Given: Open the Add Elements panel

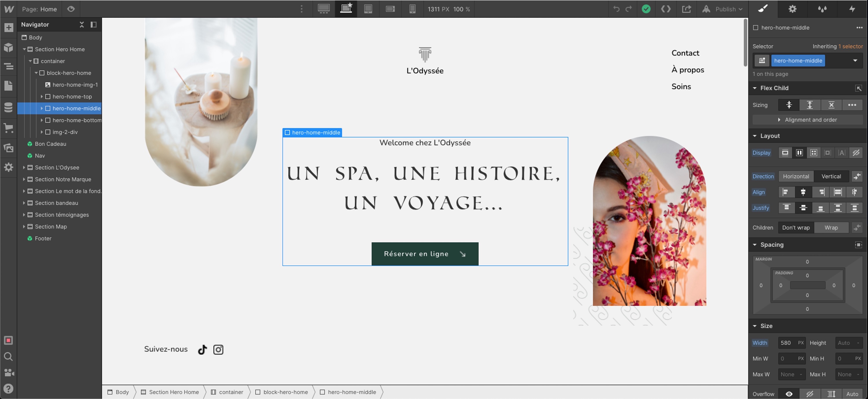Looking at the screenshot, I should pos(9,27).
